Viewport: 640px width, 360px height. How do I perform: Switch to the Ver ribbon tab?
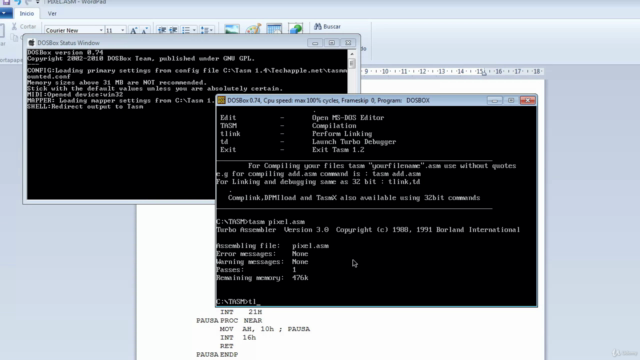click(52, 13)
